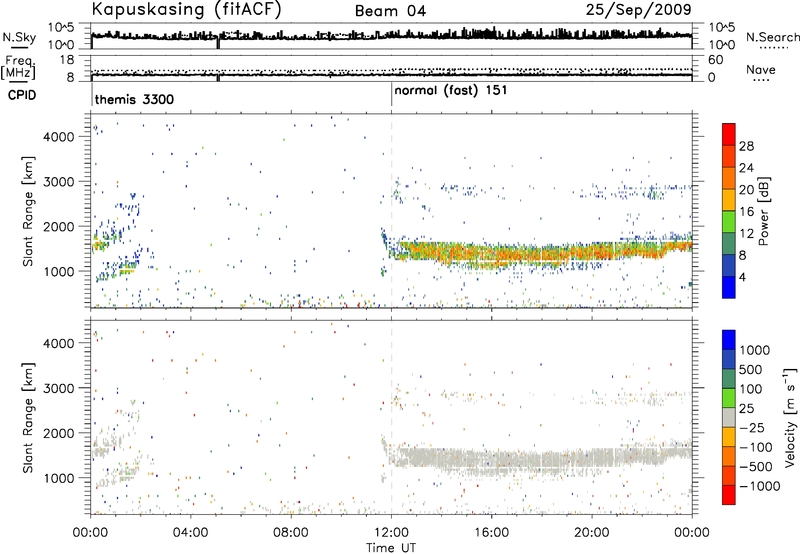Click the '16:00' time tick label

click(x=491, y=533)
